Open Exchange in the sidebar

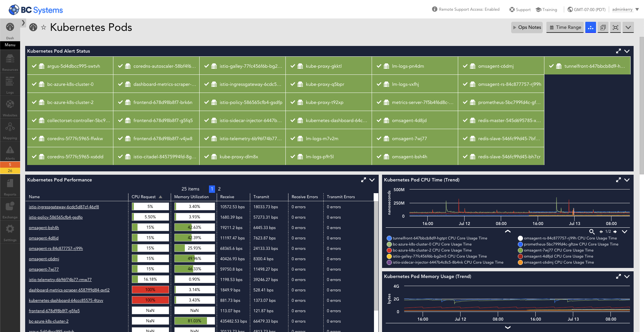tap(10, 210)
